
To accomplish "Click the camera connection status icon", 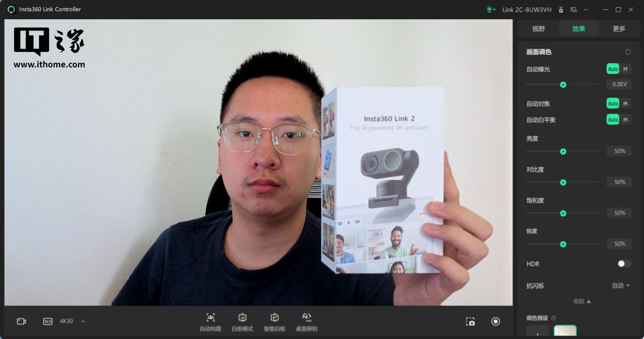I will (491, 9).
